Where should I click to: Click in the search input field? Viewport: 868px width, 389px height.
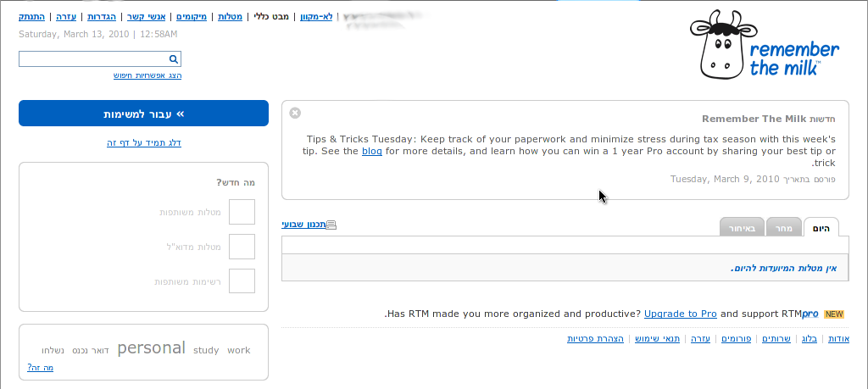(x=93, y=59)
